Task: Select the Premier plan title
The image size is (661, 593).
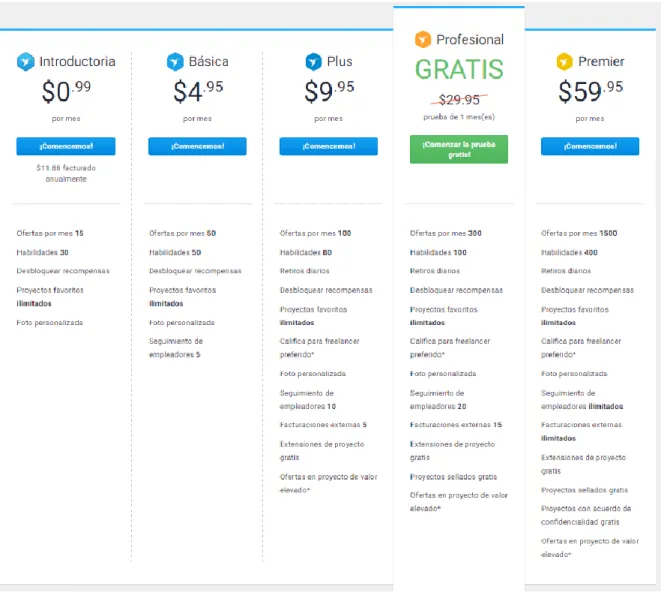Action: coord(601,62)
